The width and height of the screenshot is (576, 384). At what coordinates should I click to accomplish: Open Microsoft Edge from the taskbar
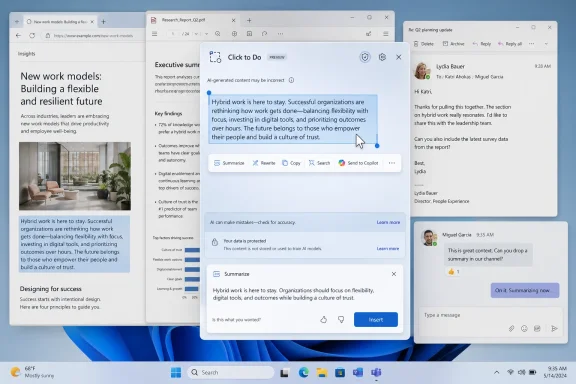(x=303, y=373)
